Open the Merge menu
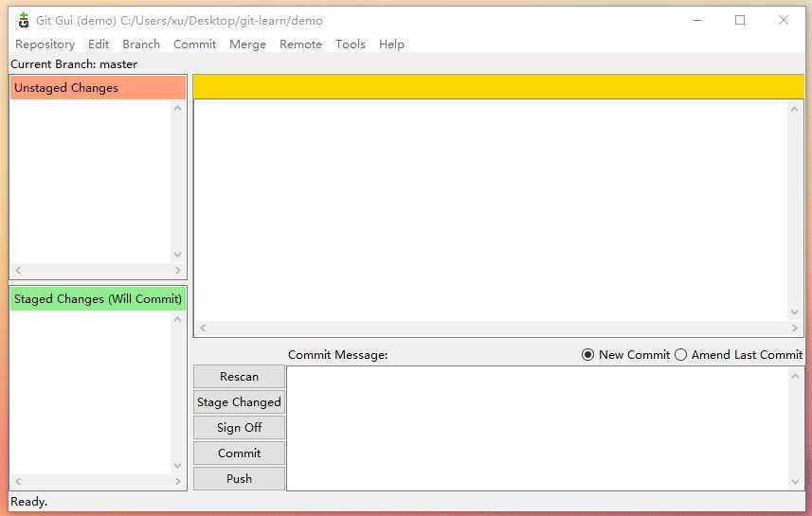Viewport: 812px width, 516px height. point(247,44)
